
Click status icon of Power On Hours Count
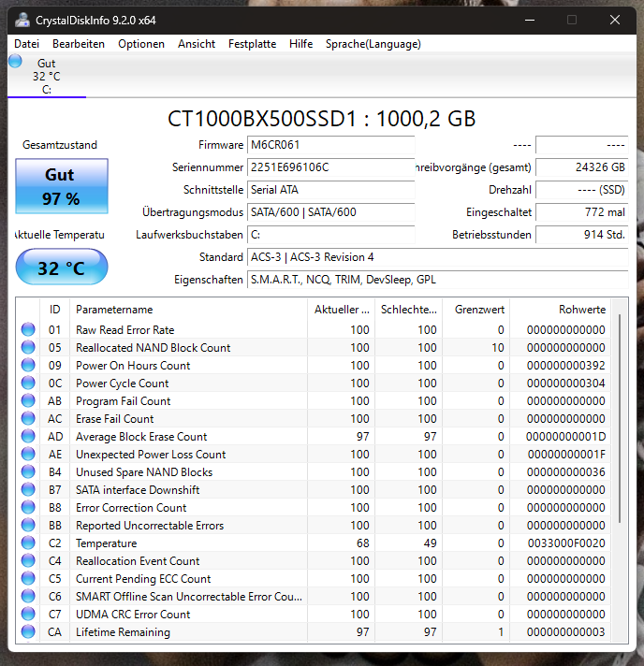click(x=28, y=366)
